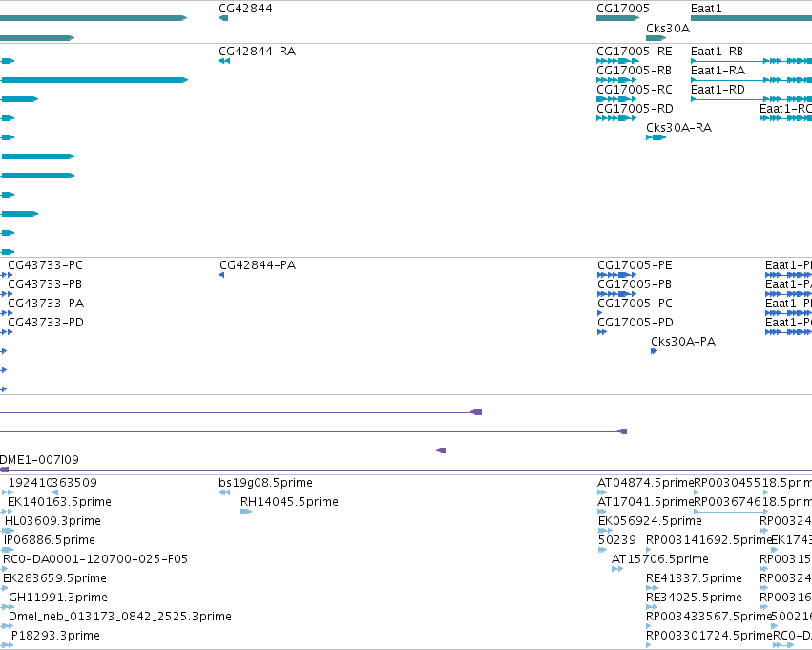The image size is (812, 650).
Task: Click the AT17041.5prime EST label
Action: [x=645, y=502]
